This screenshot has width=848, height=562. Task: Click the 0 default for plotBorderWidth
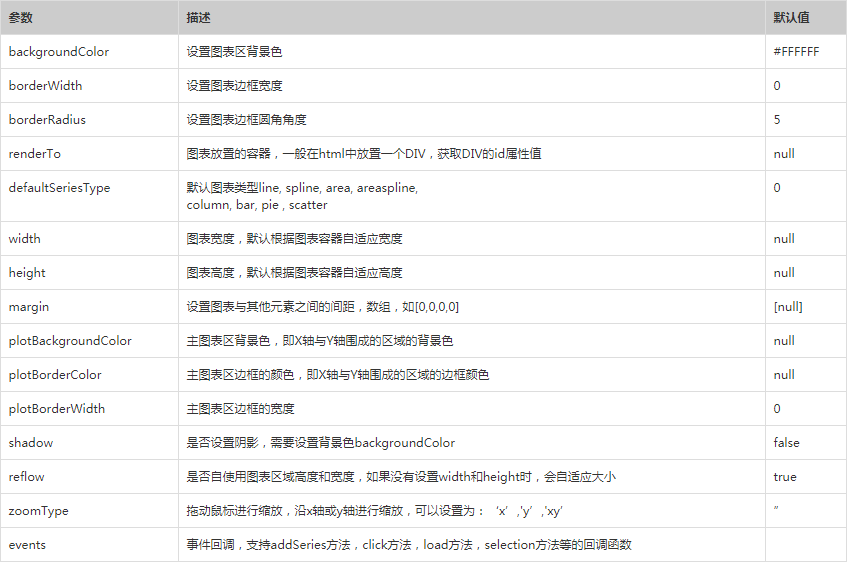(x=777, y=409)
